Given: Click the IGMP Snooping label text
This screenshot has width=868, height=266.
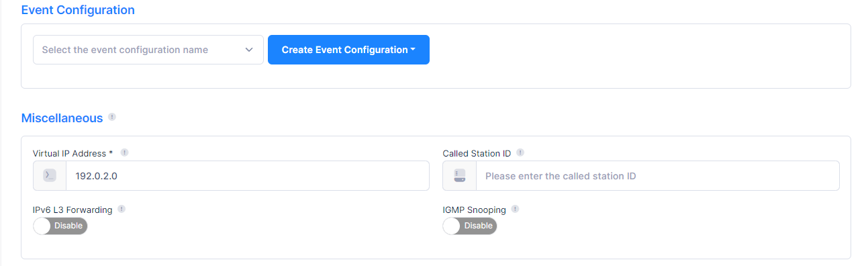Looking at the screenshot, I should (475, 210).
